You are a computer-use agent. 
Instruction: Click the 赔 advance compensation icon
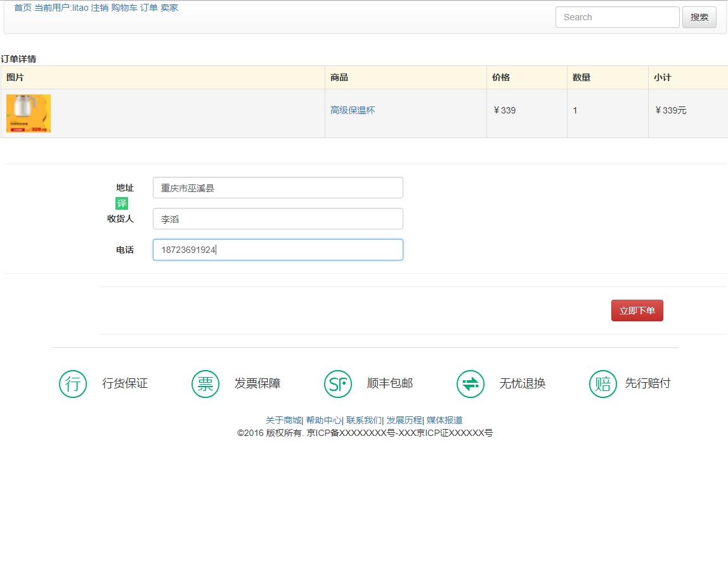[x=603, y=384]
